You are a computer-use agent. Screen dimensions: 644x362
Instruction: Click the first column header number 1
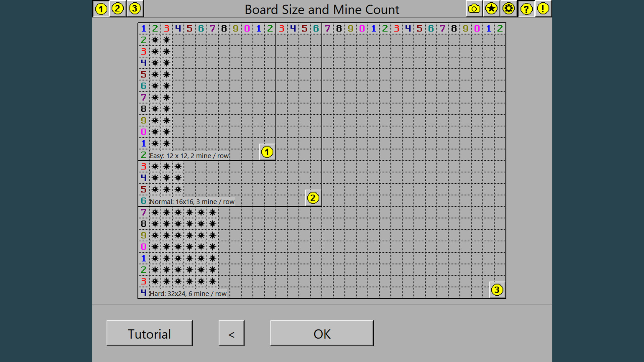143,28
